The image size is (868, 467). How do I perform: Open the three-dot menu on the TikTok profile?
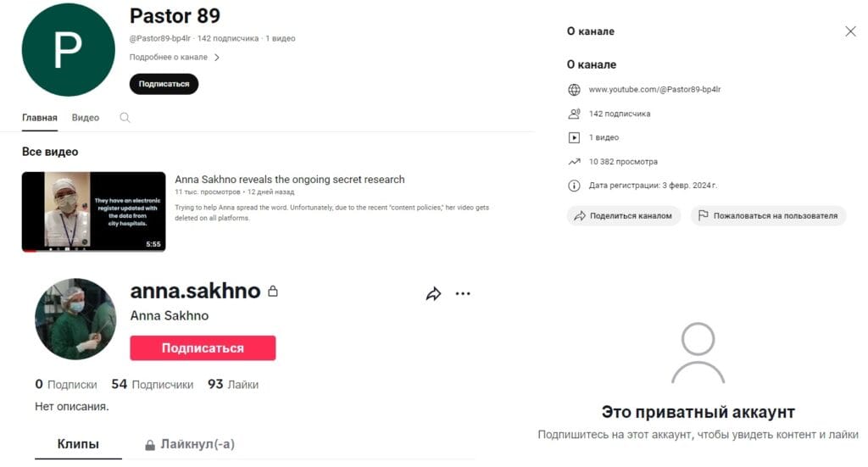coord(463,294)
